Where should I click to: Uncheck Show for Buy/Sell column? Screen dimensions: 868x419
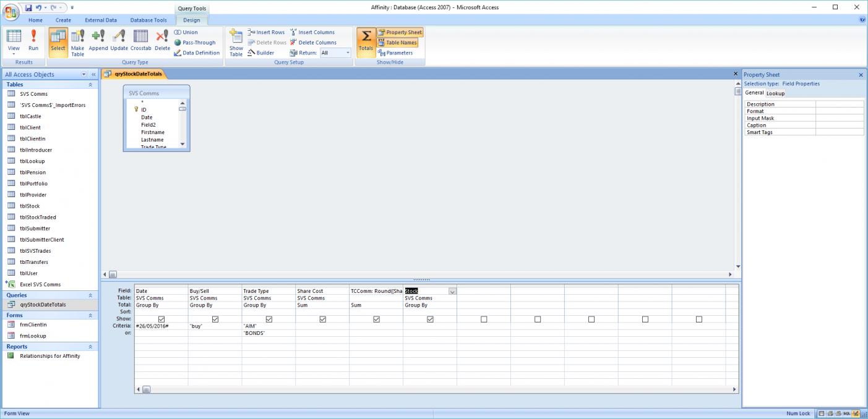click(215, 319)
